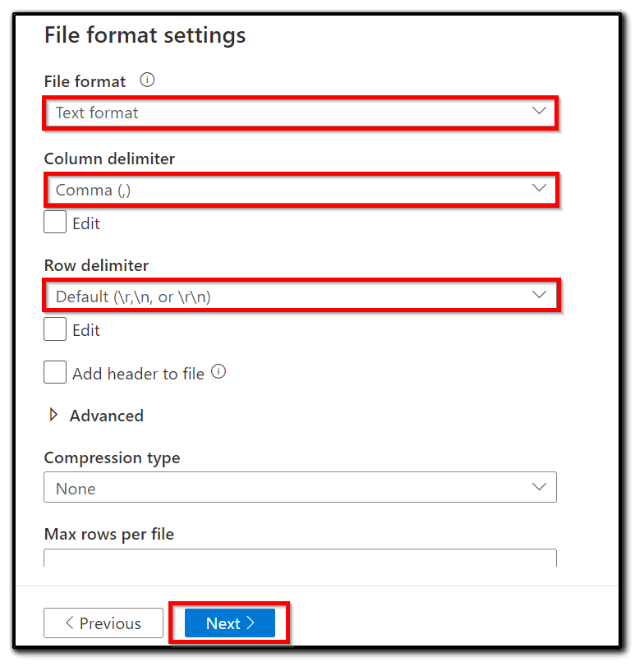
Task: Click the back arrow inside the Previous button
Action: (x=71, y=623)
